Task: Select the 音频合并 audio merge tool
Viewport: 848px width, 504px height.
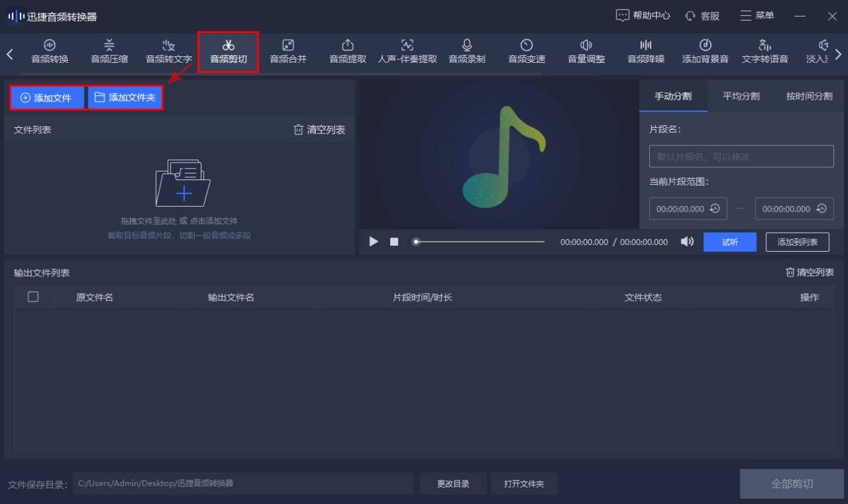Action: coord(288,52)
